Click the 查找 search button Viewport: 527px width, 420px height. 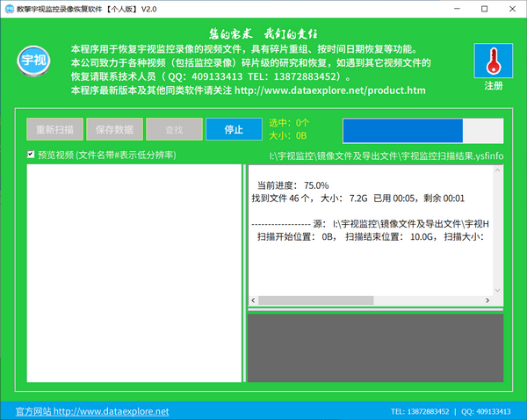coord(174,129)
